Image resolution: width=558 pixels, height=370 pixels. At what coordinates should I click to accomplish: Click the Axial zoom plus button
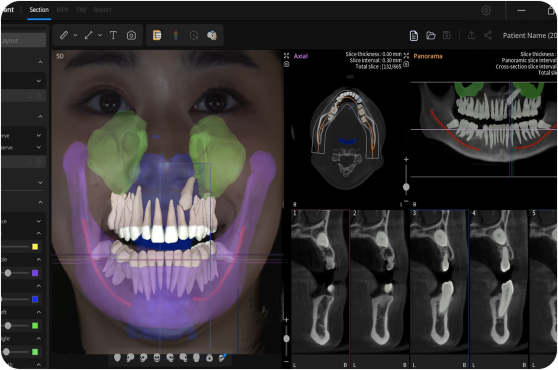pos(406,159)
